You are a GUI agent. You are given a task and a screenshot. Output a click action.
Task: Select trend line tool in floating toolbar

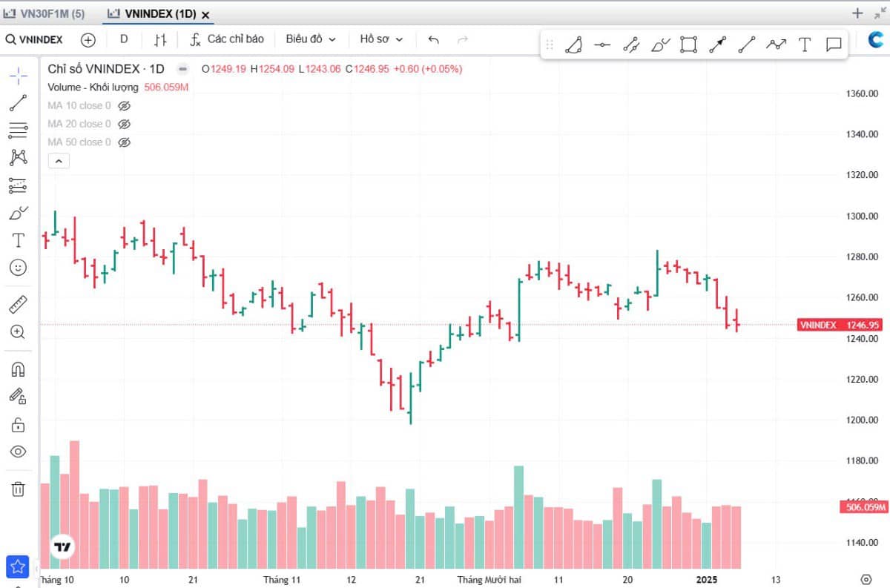[747, 45]
